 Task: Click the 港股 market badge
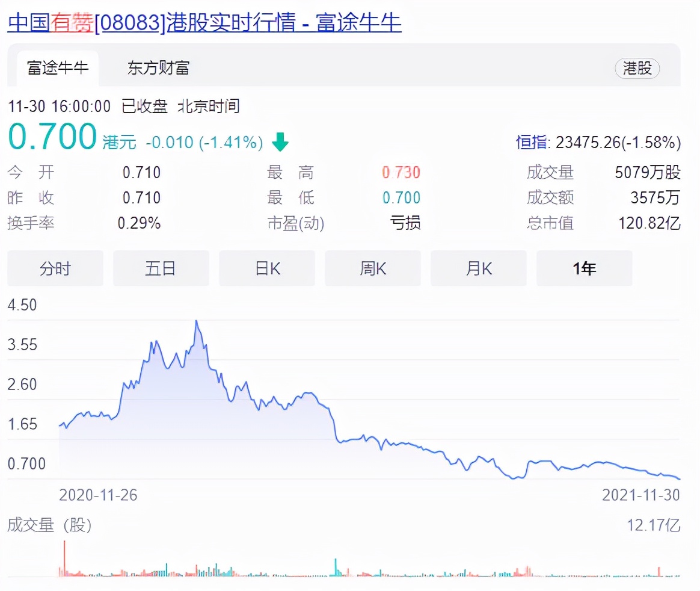point(637,69)
